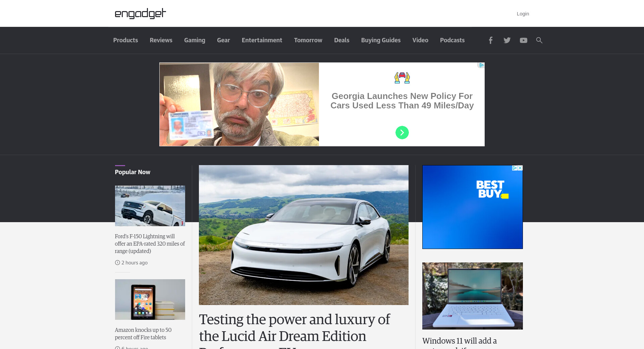Click the Engadget logo

pyautogui.click(x=140, y=13)
